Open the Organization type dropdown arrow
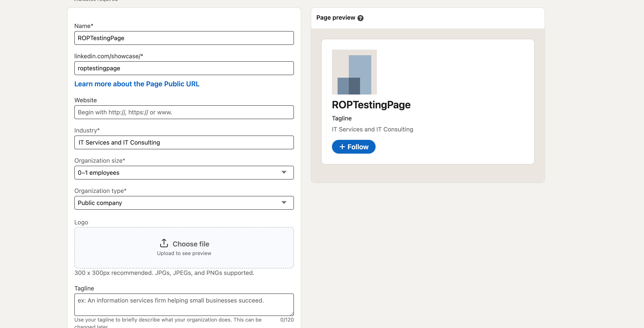Screen dimensions: 644x328 coord(284,202)
